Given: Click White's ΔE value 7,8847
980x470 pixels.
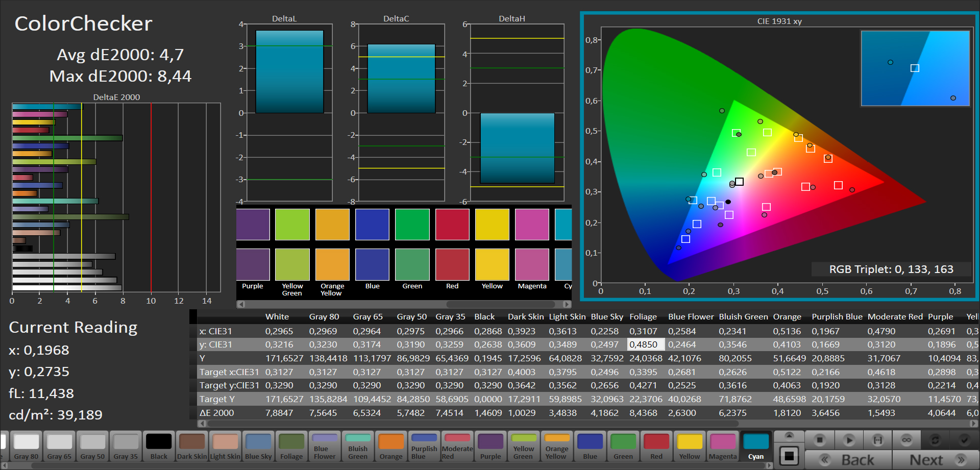Looking at the screenshot, I should [x=279, y=412].
